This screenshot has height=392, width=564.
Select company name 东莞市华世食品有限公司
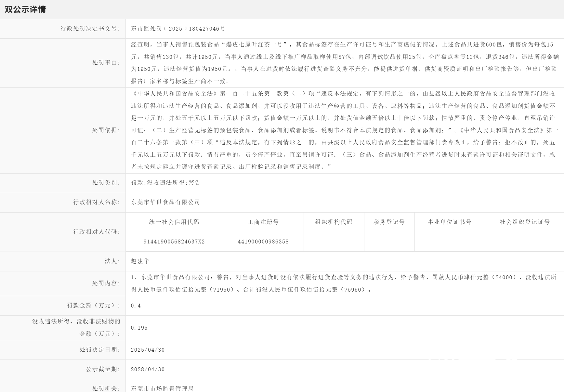pos(165,202)
